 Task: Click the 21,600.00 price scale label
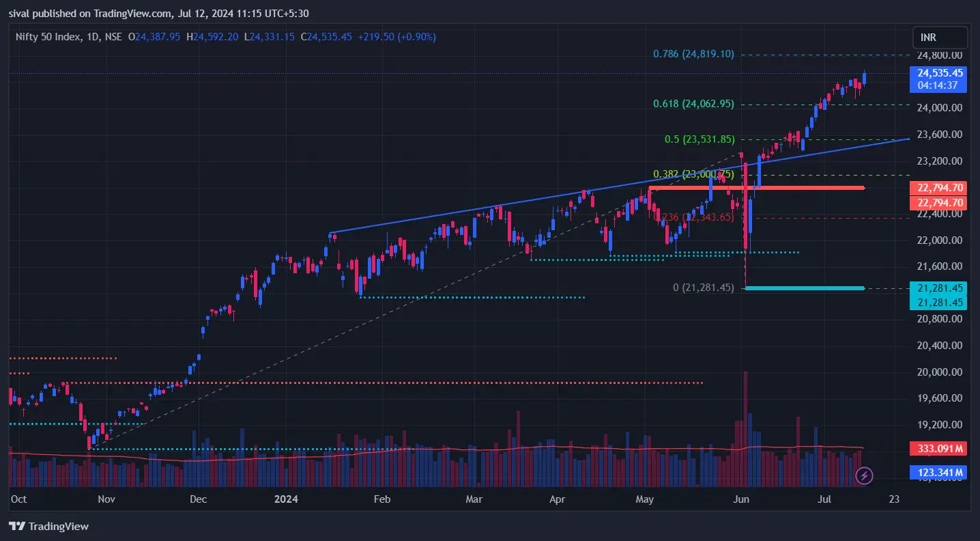tap(938, 266)
